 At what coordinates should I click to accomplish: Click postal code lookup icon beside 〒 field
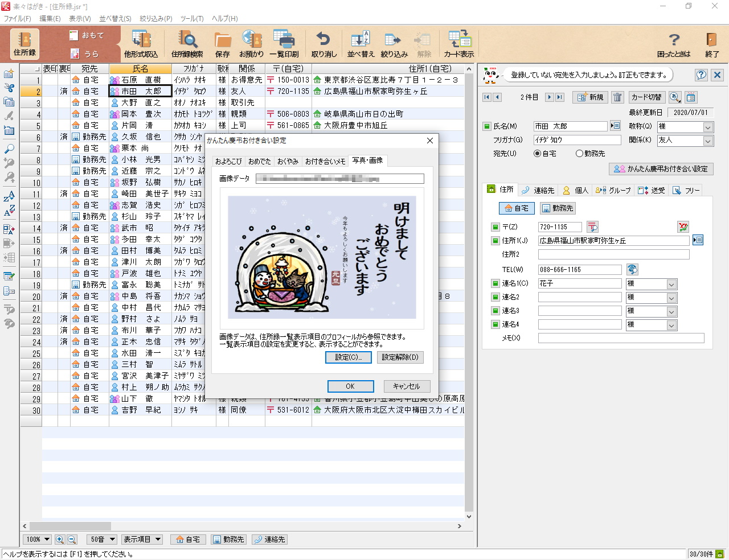click(x=592, y=227)
